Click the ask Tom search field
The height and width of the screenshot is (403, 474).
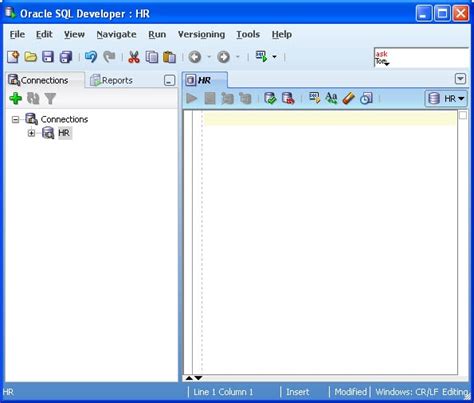click(x=421, y=58)
